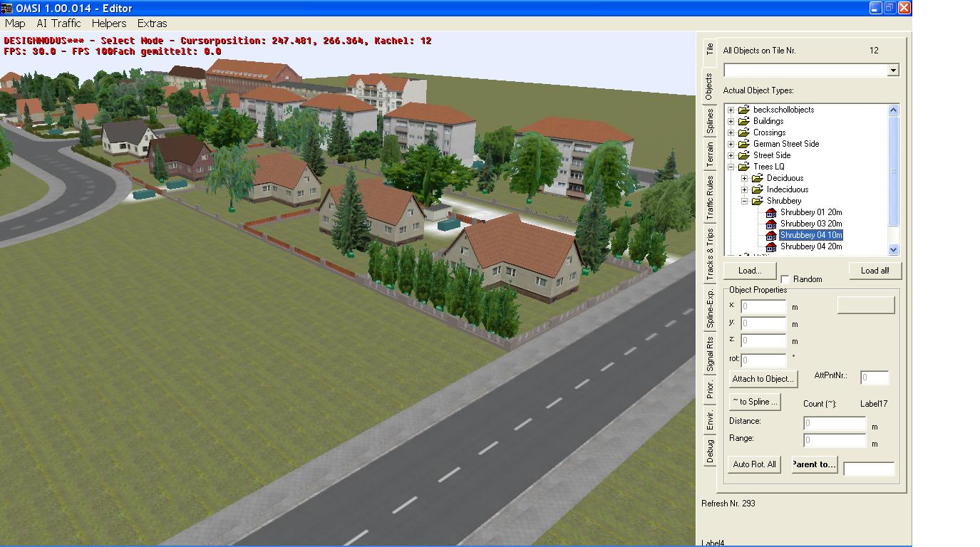Click the Distance input field
Image resolution: width=980 pixels, height=547 pixels.
(x=834, y=423)
